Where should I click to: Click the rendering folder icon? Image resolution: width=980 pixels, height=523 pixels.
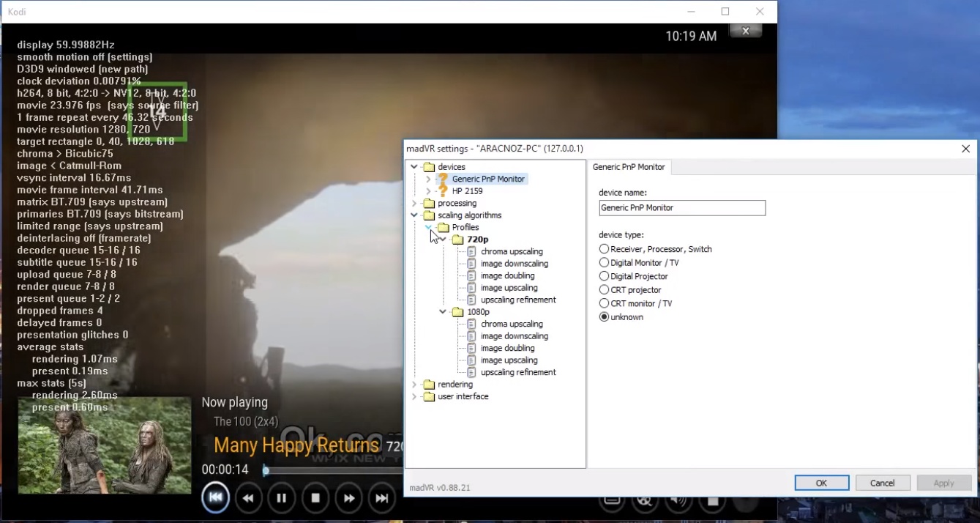429,385
